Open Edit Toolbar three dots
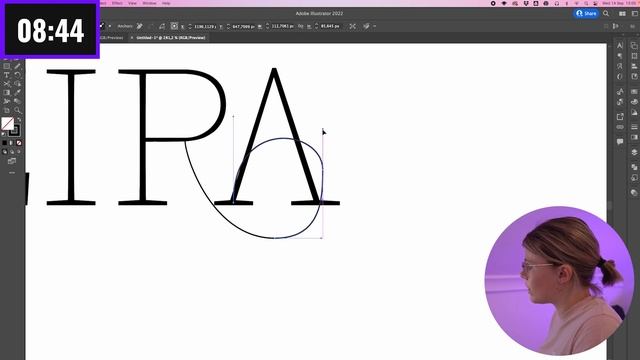This screenshot has width=640, height=360. 12,173
